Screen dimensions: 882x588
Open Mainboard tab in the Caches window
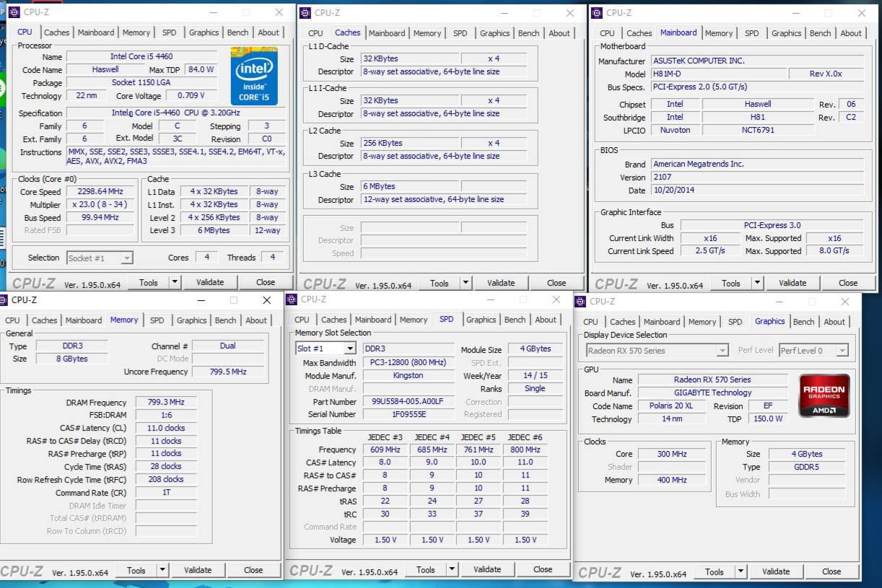387,33
